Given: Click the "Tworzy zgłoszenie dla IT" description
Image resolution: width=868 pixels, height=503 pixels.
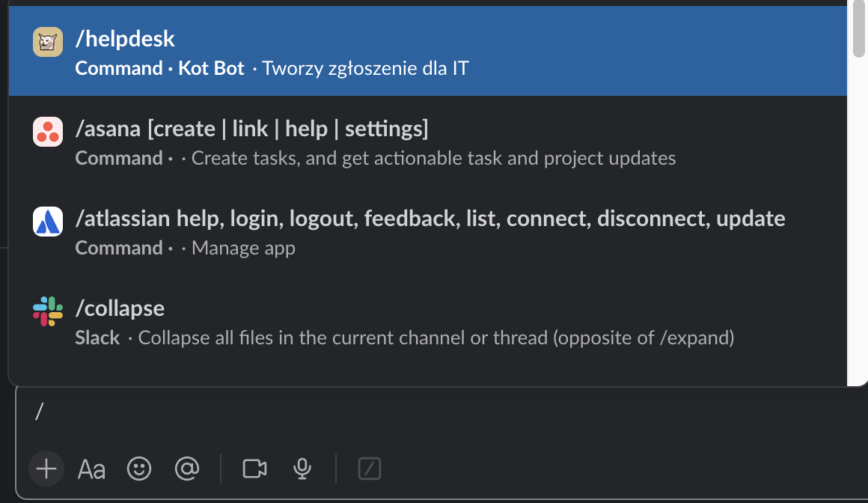Looking at the screenshot, I should point(365,69).
